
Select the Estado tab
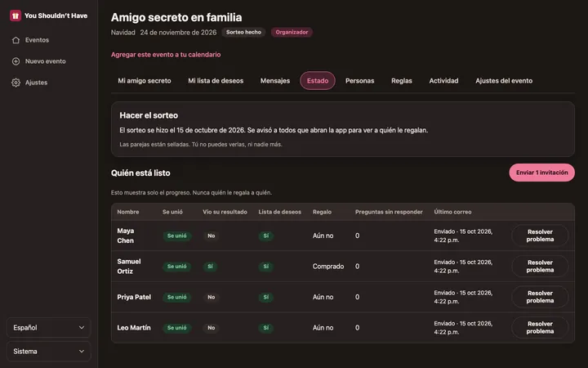[318, 81]
